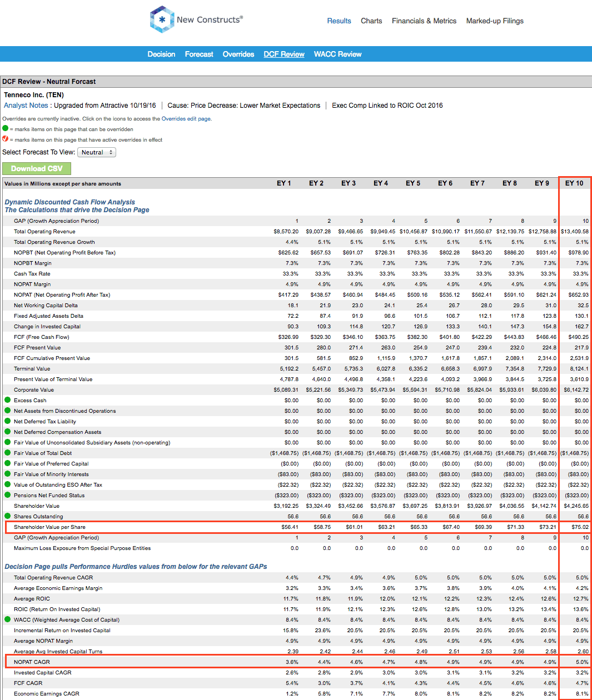
Task: Navigate to Marked-up Filings
Action: (495, 21)
